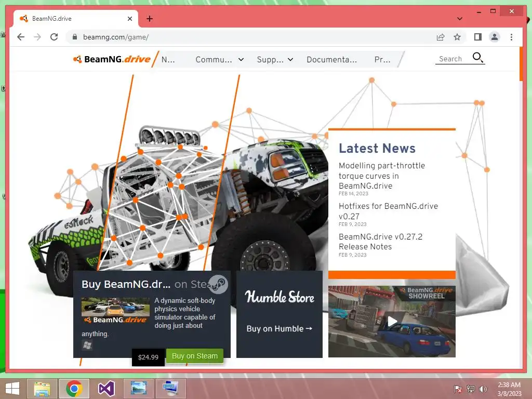Screen dimensions: 532x399
Task: Click the site Search input field
Action: pos(453,59)
